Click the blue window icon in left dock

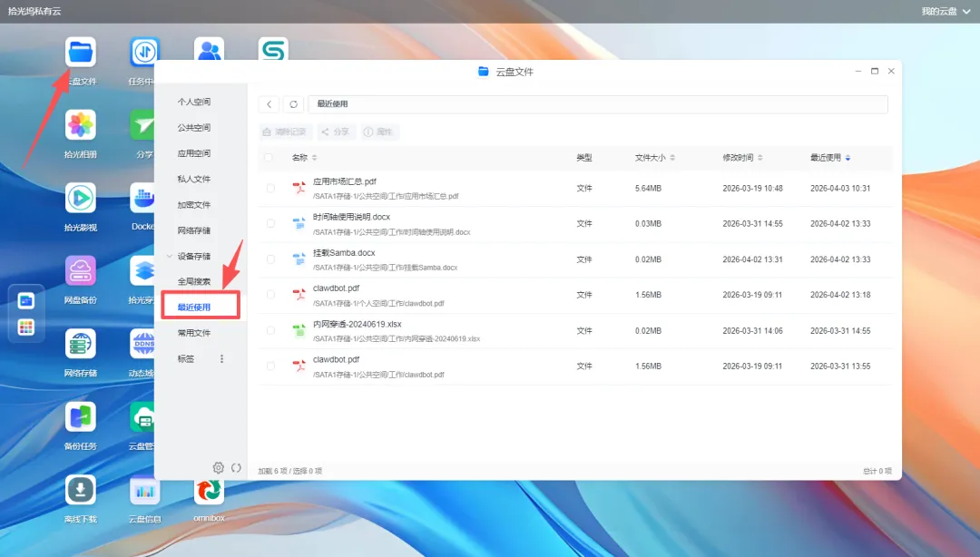[26, 300]
